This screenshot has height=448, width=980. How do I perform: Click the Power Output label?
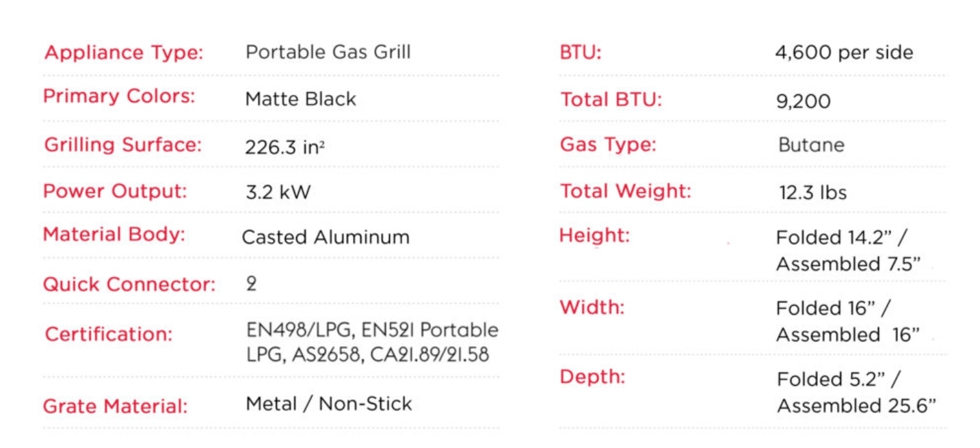[115, 191]
